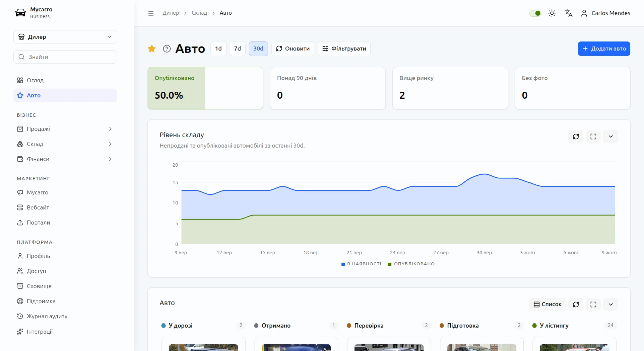Collapse the Рівень складу panel chevron
This screenshot has width=644, height=351.
[x=611, y=137]
